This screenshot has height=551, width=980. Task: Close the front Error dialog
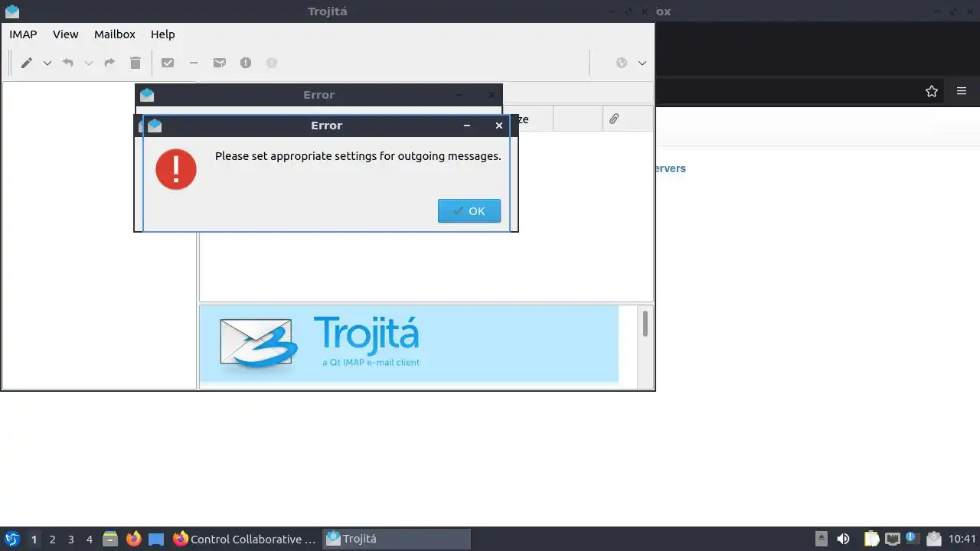point(499,126)
